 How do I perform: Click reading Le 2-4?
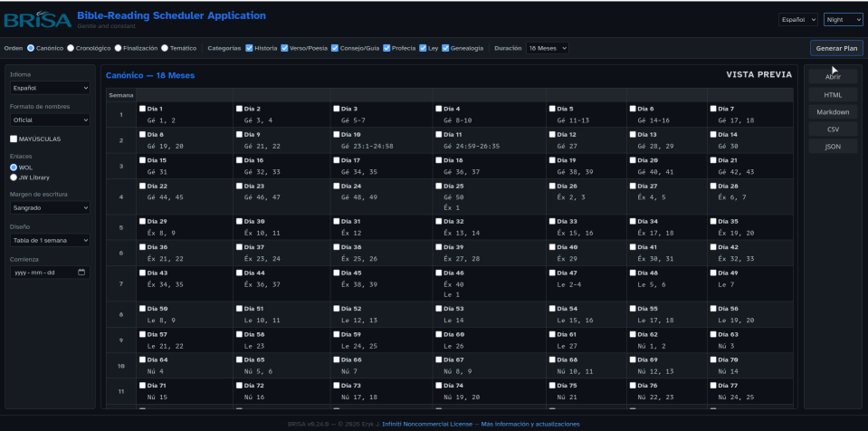pos(569,284)
